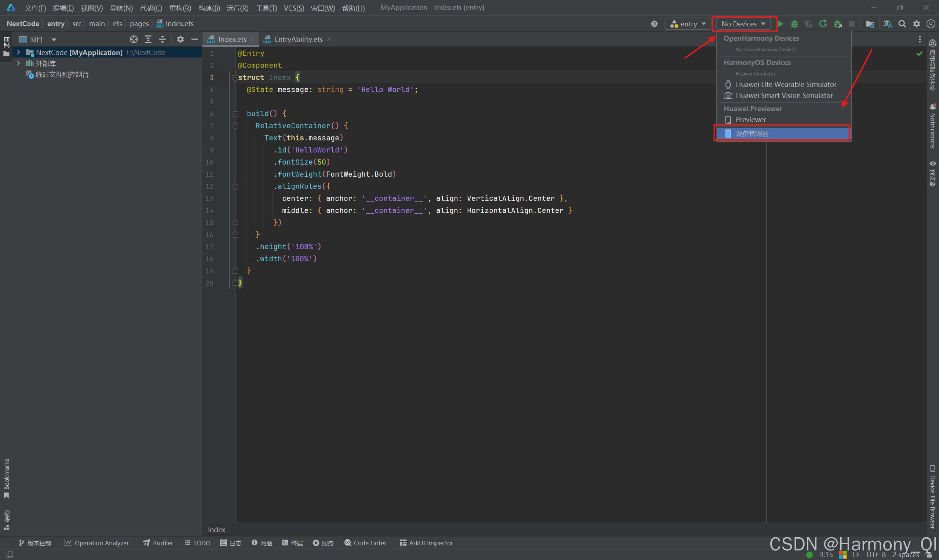Screen dimensions: 939x560
Task: Open Operation Analyzer tool window
Action: 97,543
